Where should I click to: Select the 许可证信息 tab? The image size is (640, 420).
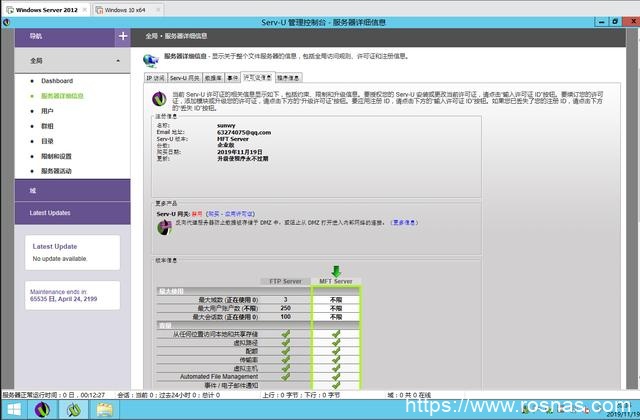pos(258,77)
